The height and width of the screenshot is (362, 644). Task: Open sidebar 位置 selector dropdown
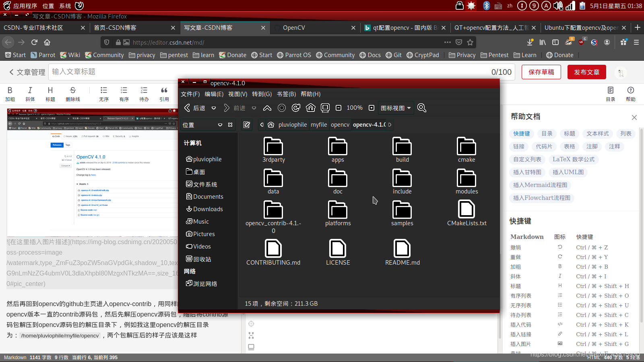click(202, 125)
